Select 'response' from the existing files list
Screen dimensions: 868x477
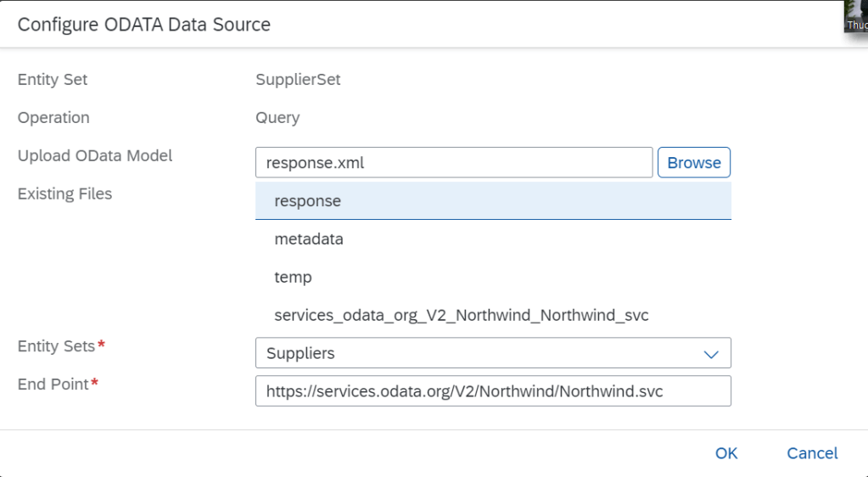[308, 201]
